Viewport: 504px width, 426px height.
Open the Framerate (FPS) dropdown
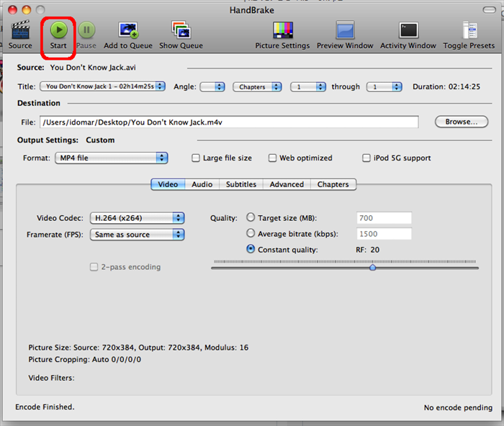pyautogui.click(x=137, y=235)
